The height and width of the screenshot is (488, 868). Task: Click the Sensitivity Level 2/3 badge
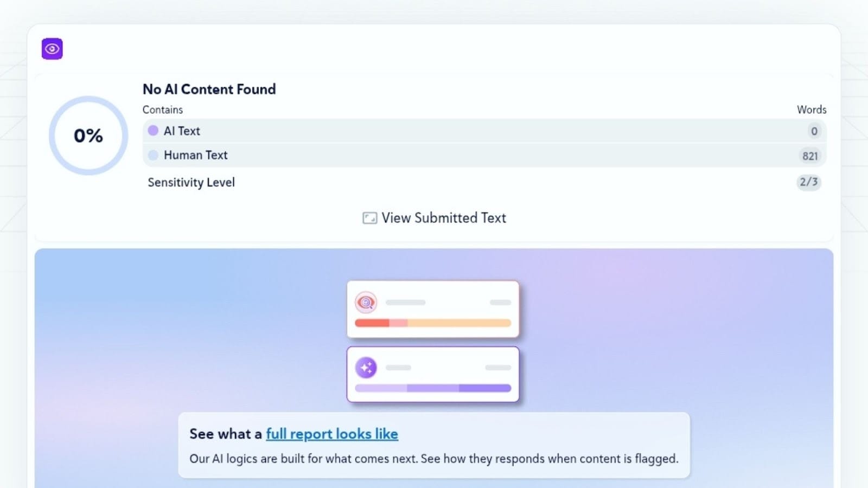point(808,182)
